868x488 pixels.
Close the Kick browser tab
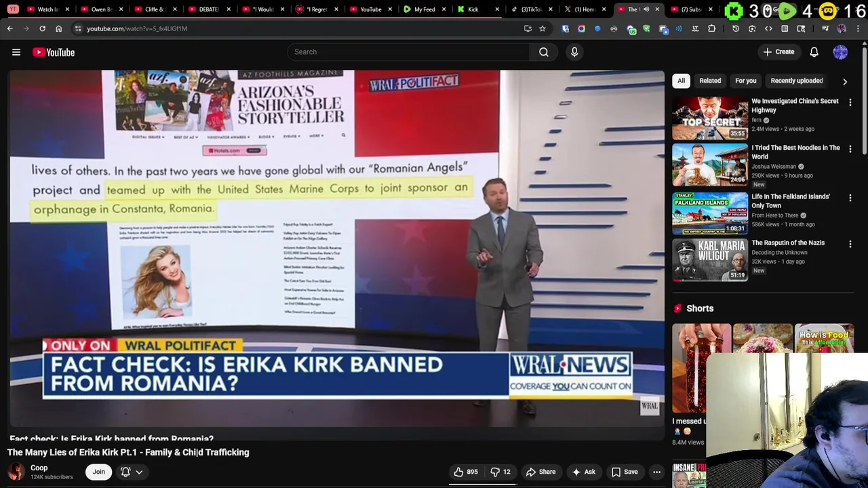coord(497,9)
